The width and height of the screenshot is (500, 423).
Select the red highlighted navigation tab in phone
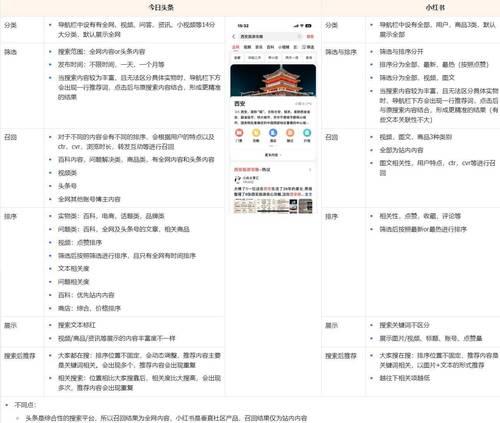pyautogui.click(x=236, y=47)
